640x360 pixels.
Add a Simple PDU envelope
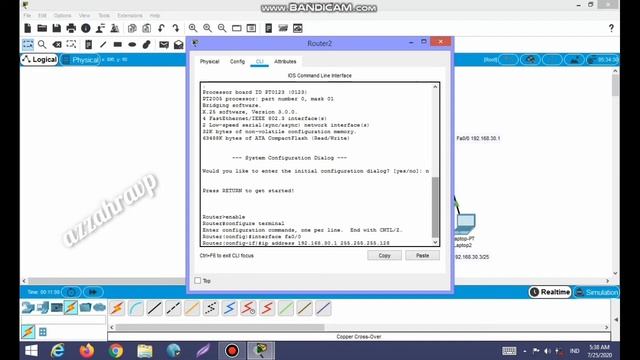coord(164,44)
